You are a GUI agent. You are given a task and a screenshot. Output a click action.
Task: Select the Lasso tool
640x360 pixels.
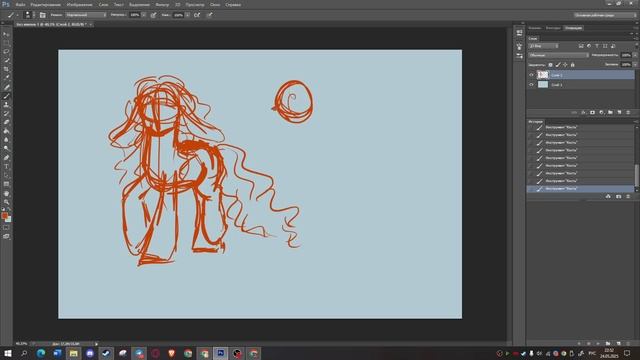pyautogui.click(x=6, y=52)
